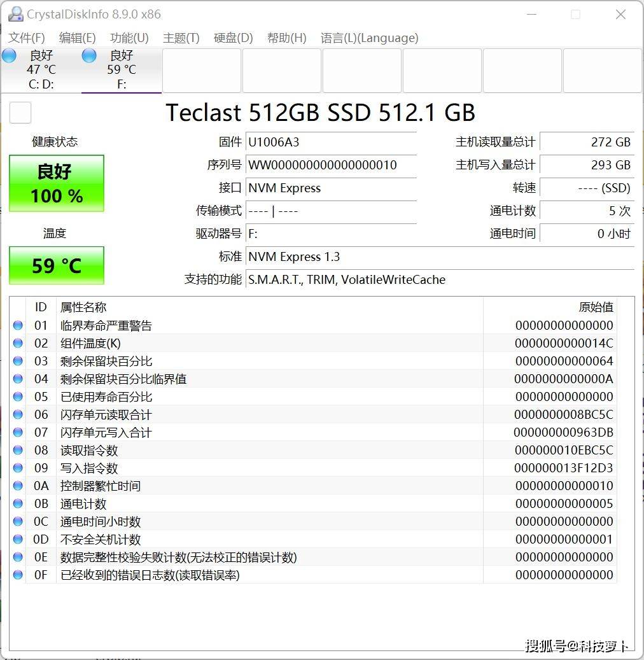
Task: Click the blue status orb of F: disk
Action: [89, 55]
